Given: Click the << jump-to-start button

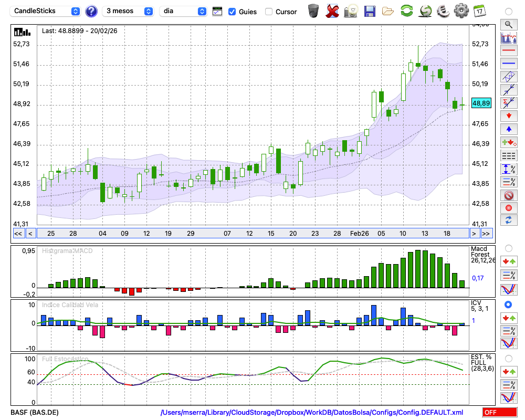Looking at the screenshot, I should tap(18, 233).
